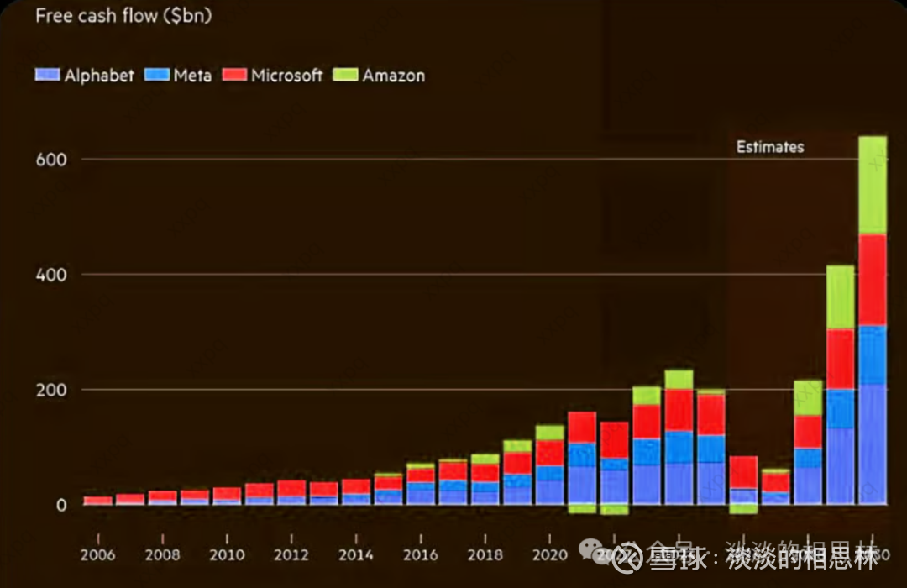Click the 2020 x-axis label
This screenshot has width=907, height=588.
coord(549,555)
